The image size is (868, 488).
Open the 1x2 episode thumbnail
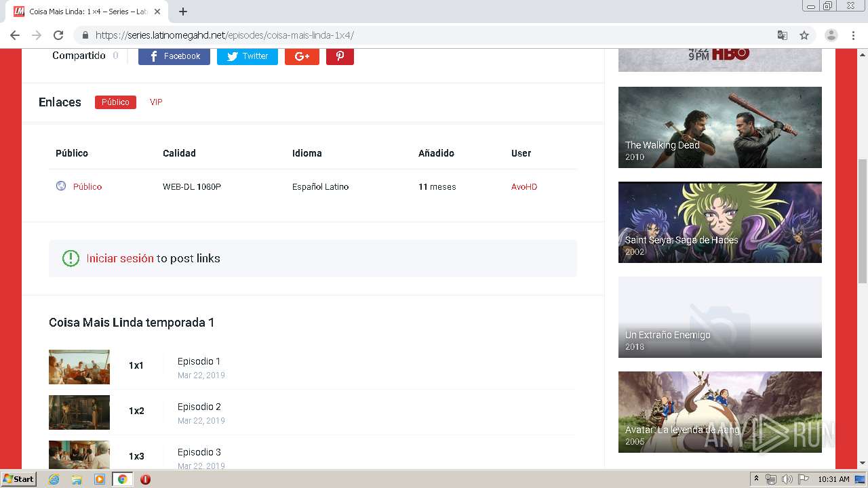point(79,412)
